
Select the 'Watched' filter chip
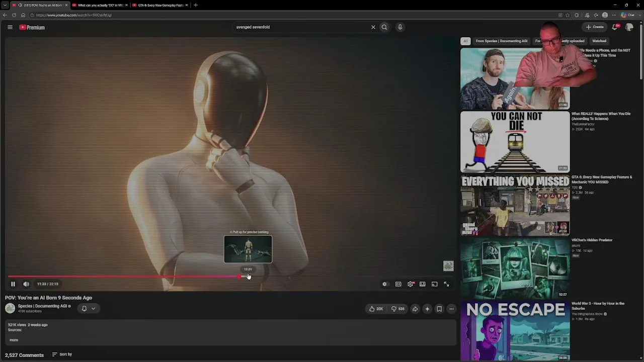(x=599, y=41)
